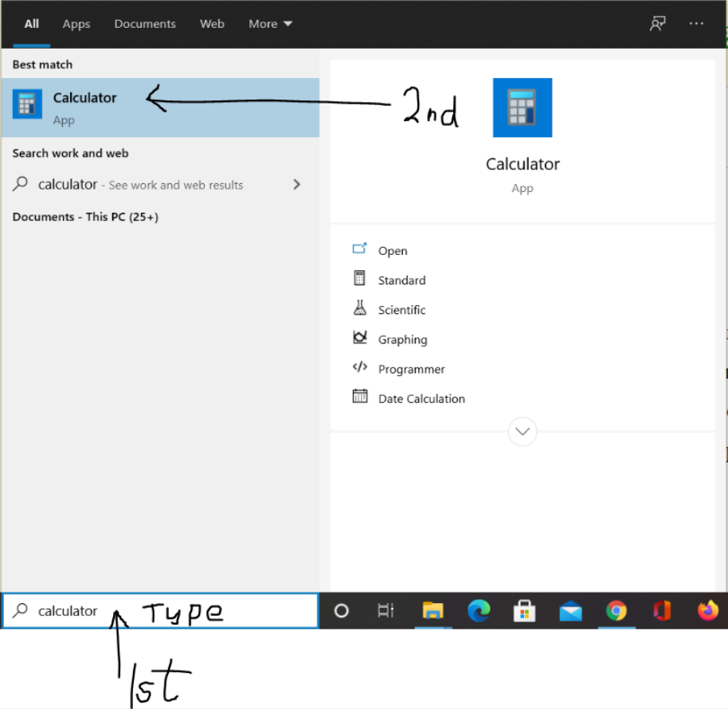Open calculator web results arrow
The height and width of the screenshot is (717, 728).
[296, 185]
